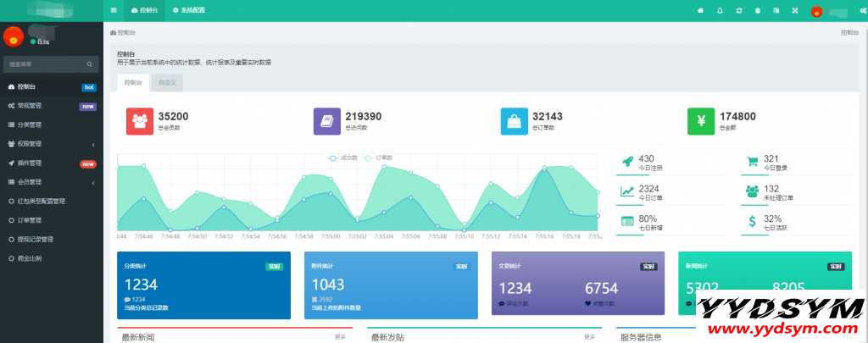Image resolution: width=868 pixels, height=343 pixels.
Task: Toggle 成交数 series in chart legend
Action: tap(343, 158)
